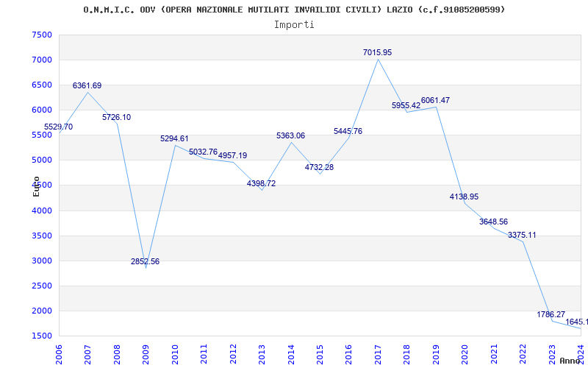This screenshot has width=588, height=368.
Task: Click the y-axis value 7500
Action: pos(42,35)
